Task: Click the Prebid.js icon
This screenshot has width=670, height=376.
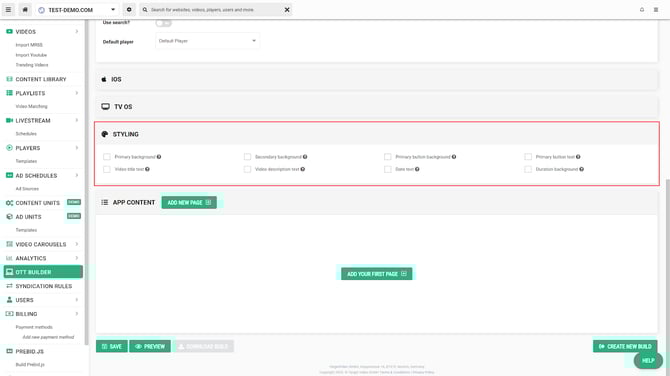Action: (9, 351)
